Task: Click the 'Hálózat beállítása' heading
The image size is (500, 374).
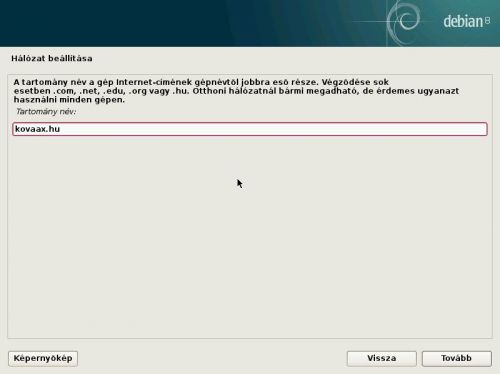Action: tap(52, 58)
